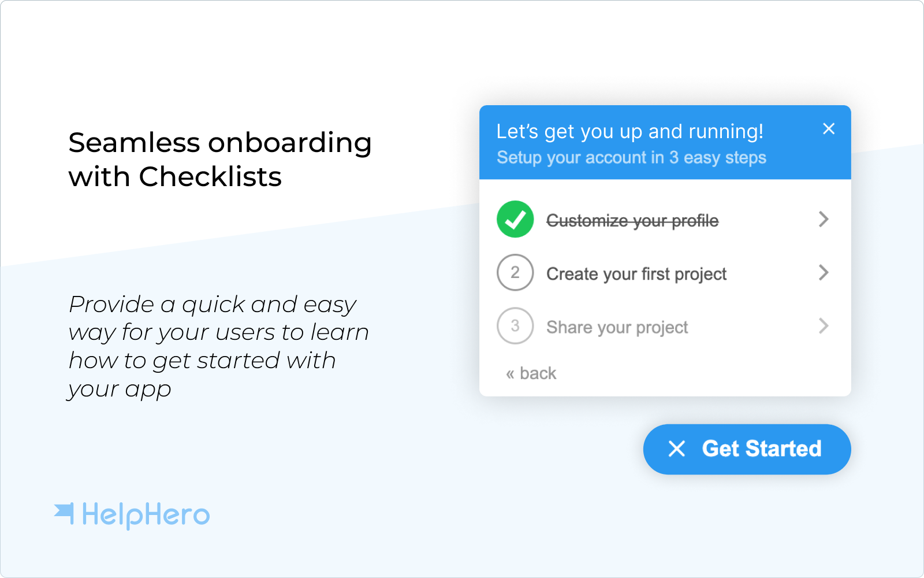Click the X icon in Get Started
The image size is (924, 578).
click(676, 449)
